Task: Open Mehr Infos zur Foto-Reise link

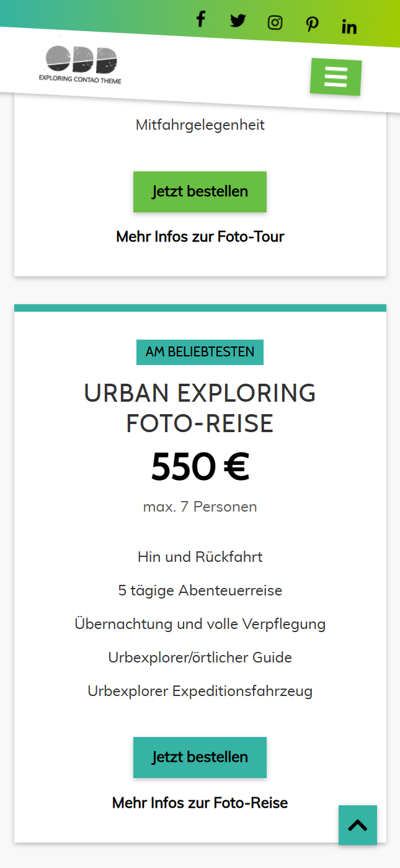Action: [x=200, y=803]
